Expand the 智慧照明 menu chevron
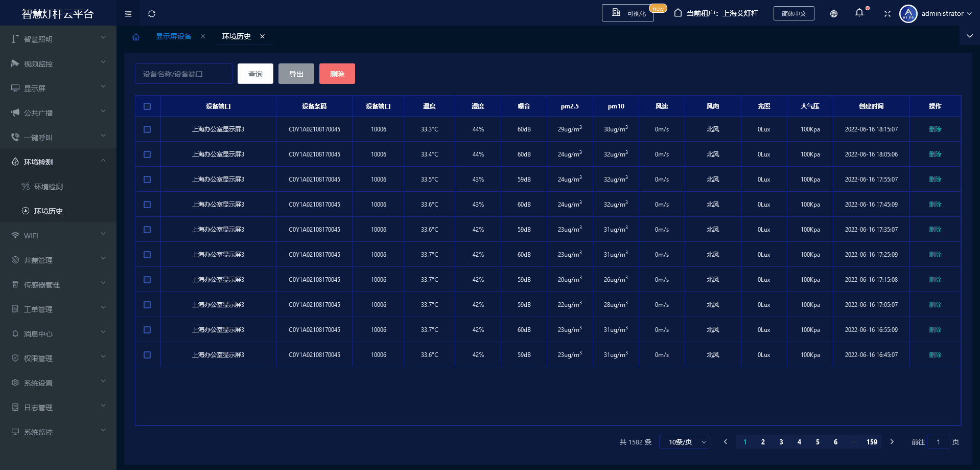 click(103, 37)
